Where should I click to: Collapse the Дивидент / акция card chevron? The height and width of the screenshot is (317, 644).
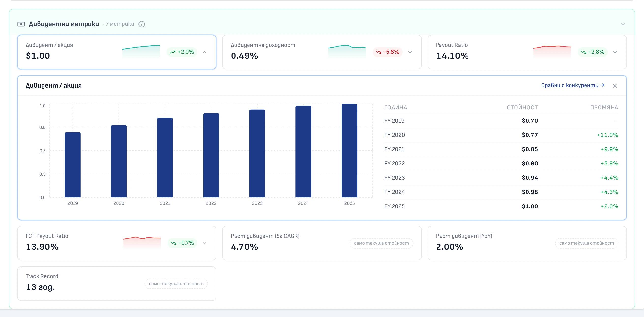tap(205, 52)
